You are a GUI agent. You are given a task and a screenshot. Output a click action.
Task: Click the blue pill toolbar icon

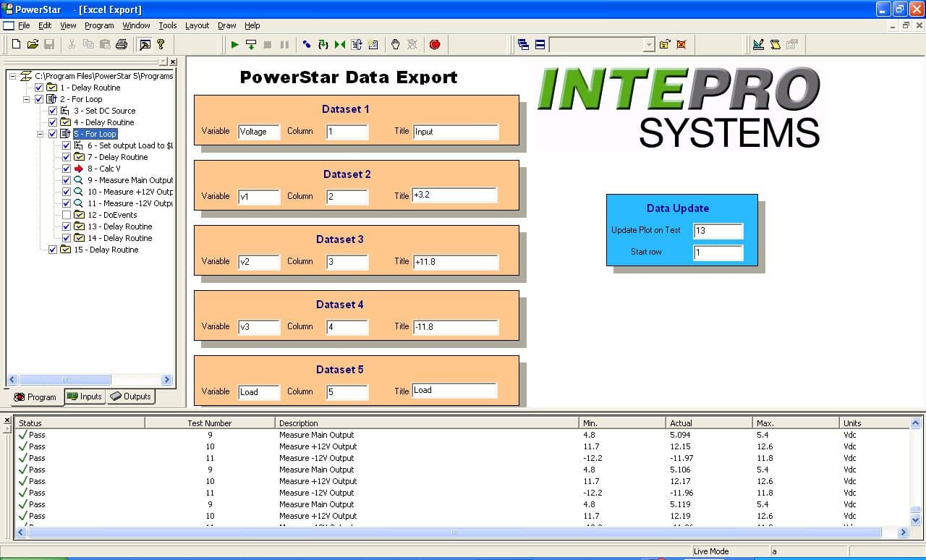click(307, 44)
